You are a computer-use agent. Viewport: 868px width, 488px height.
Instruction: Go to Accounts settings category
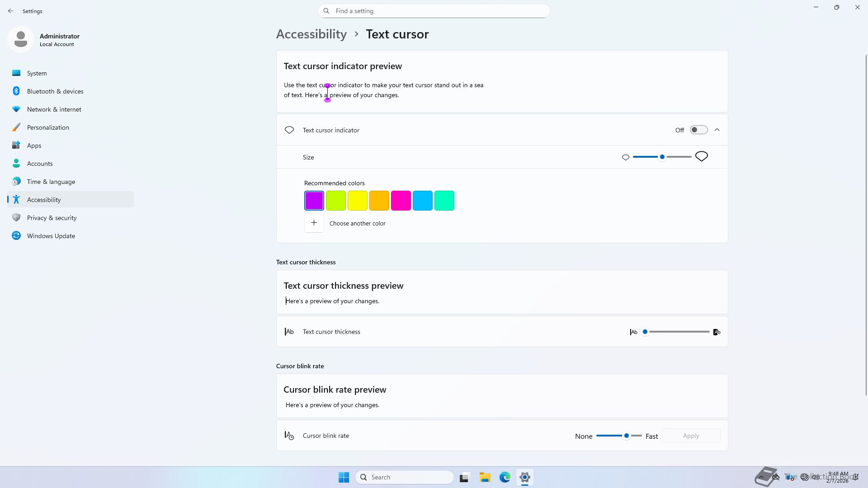coord(40,164)
